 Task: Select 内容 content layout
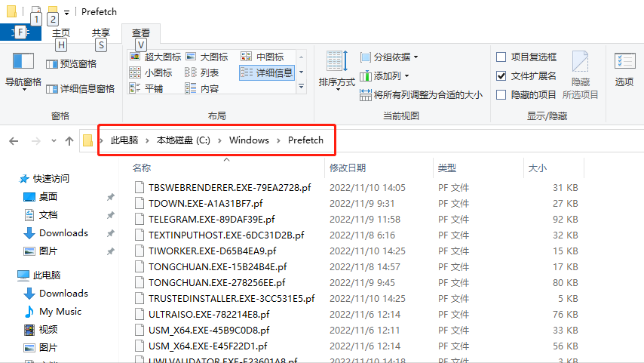201,88
